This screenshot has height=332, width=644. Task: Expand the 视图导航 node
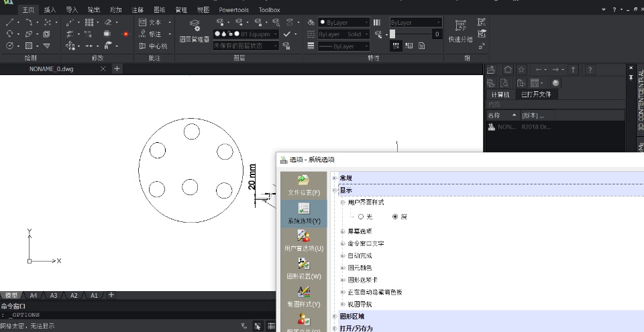(x=343, y=305)
